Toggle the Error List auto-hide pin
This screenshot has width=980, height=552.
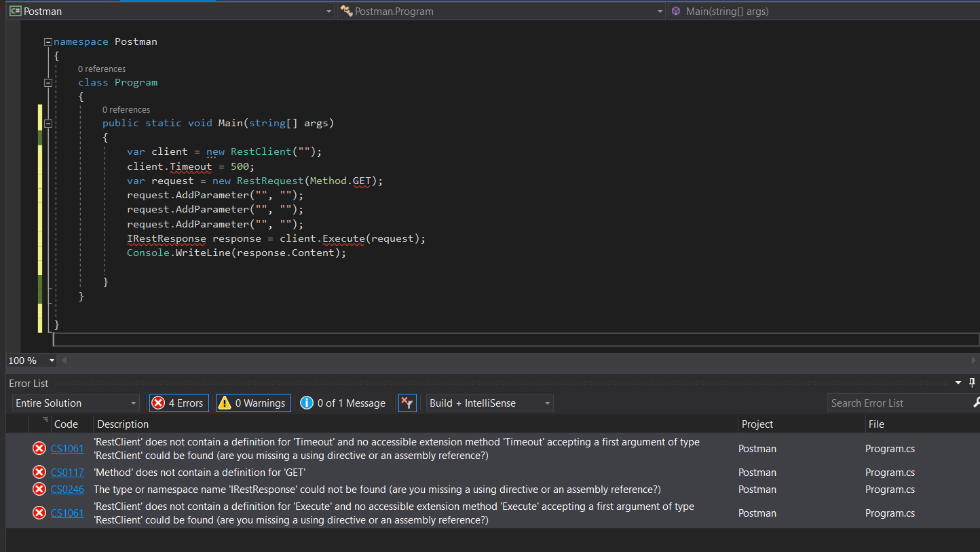click(972, 383)
